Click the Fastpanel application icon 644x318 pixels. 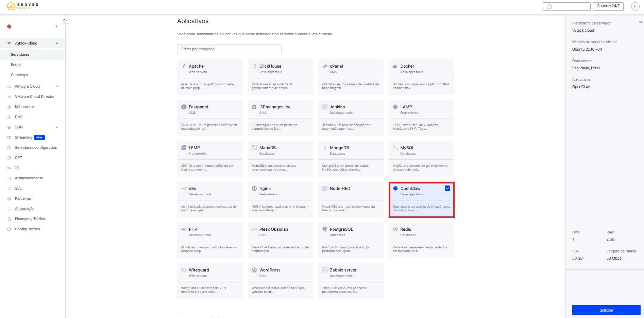(184, 107)
